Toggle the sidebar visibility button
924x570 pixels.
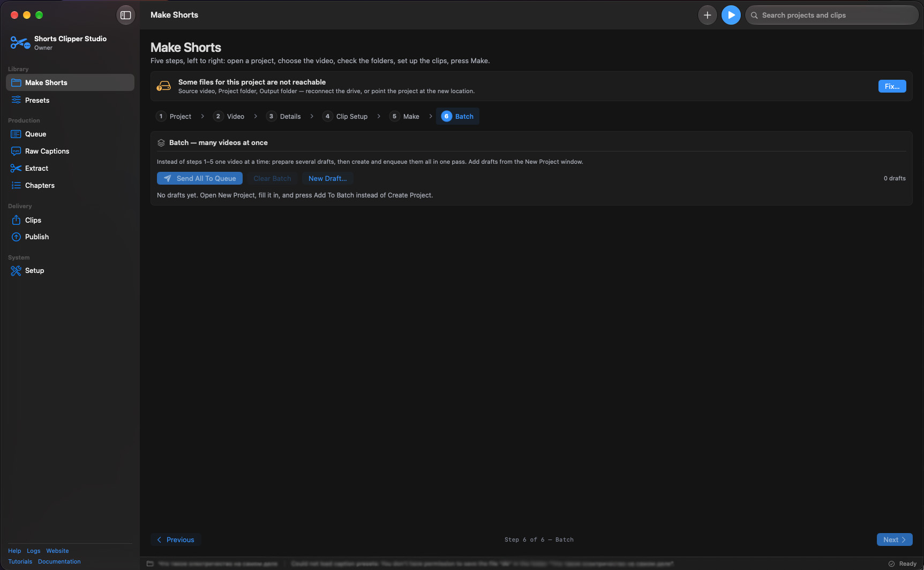(126, 15)
